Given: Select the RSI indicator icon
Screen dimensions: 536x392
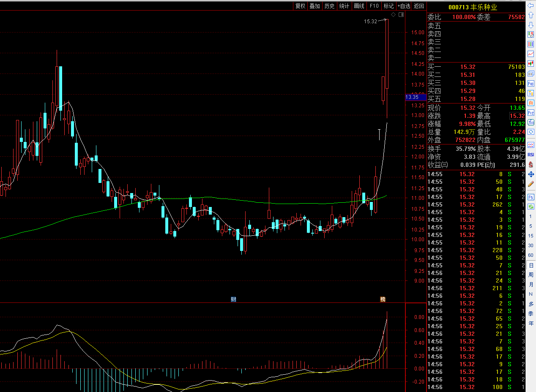Looking at the screenshot, I should pyautogui.click(x=531, y=155).
